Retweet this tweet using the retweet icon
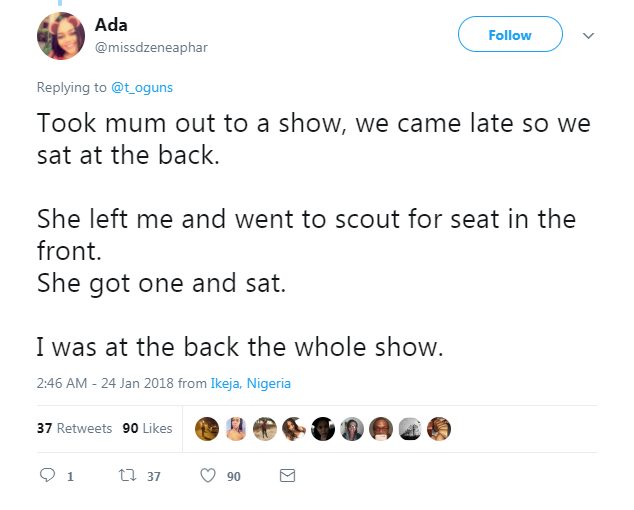The width and height of the screenshot is (634, 510). point(127,477)
